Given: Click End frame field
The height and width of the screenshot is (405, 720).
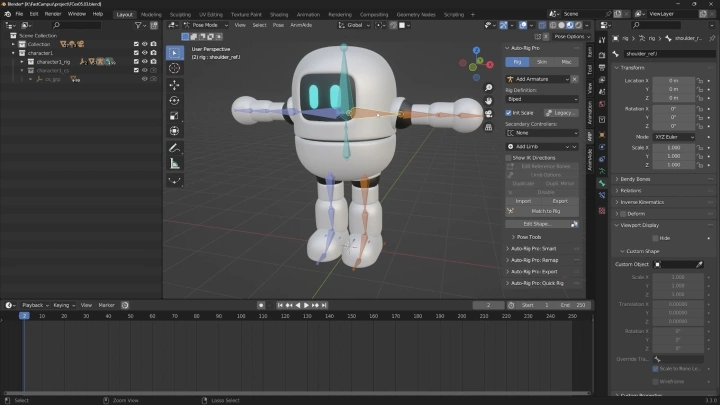Looking at the screenshot, I should click(x=574, y=305).
